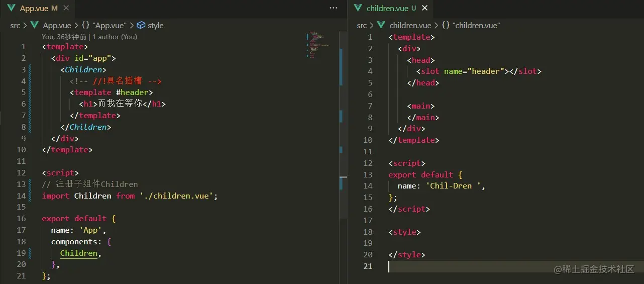The height and width of the screenshot is (284, 644).
Task: Click the '1 author (You)' code lens
Action: click(115, 37)
